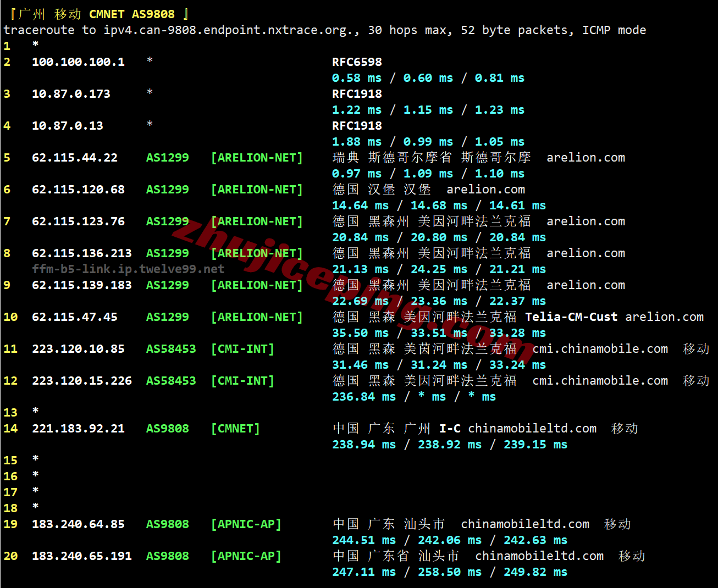The image size is (718, 588).
Task: Click the IP address 223.120.10.85
Action: 78,349
